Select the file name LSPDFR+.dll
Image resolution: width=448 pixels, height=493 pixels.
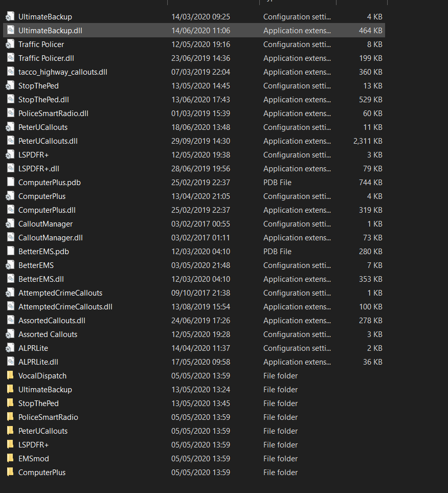[x=39, y=169]
